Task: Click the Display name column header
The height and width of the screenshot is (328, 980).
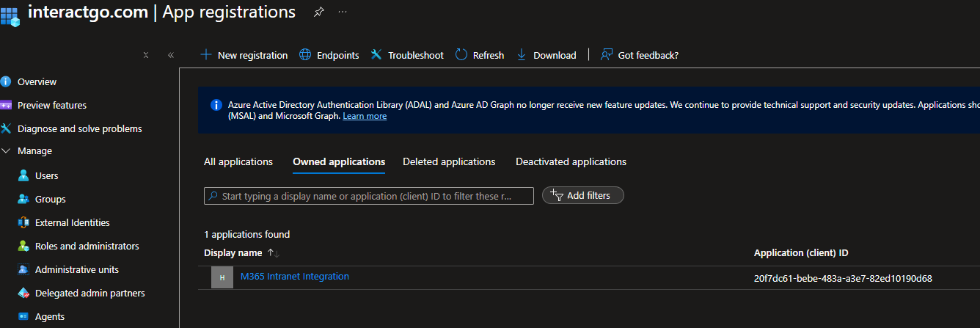Action: coord(233,252)
